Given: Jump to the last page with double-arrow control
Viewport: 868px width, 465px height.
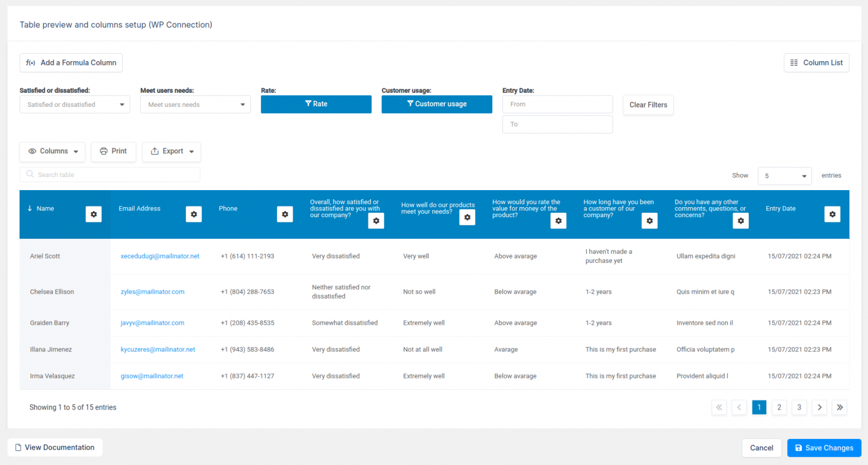Looking at the screenshot, I should [840, 407].
